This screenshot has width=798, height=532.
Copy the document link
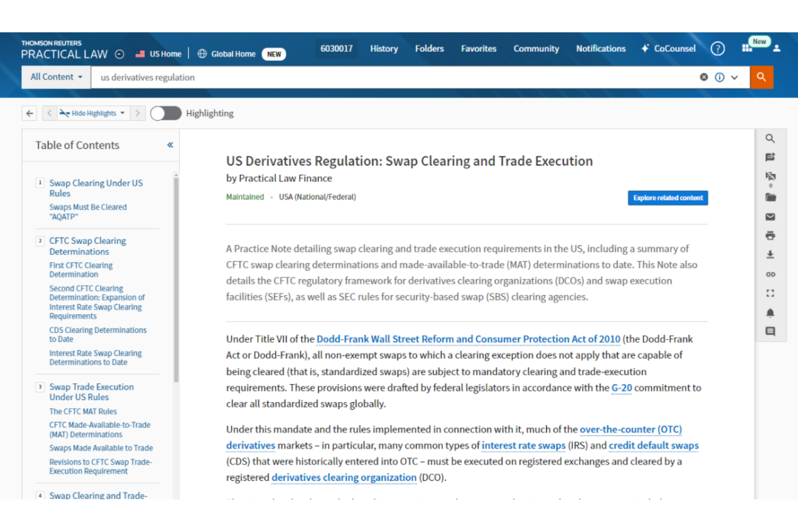click(x=770, y=274)
